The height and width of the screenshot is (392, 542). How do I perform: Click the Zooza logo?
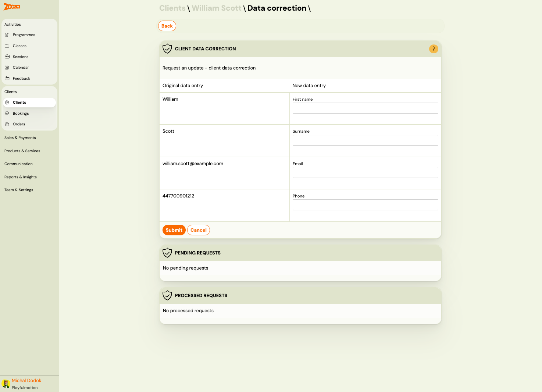[11, 7]
